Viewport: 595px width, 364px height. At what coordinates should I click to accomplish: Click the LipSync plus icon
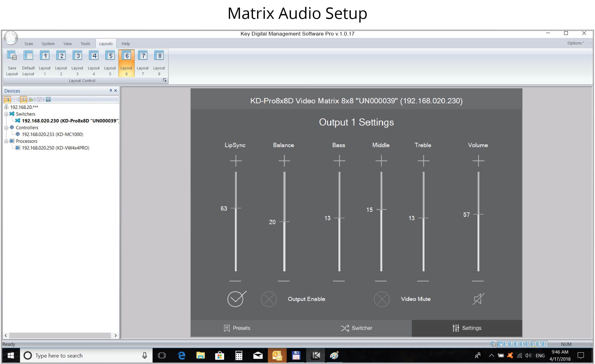[x=236, y=161]
